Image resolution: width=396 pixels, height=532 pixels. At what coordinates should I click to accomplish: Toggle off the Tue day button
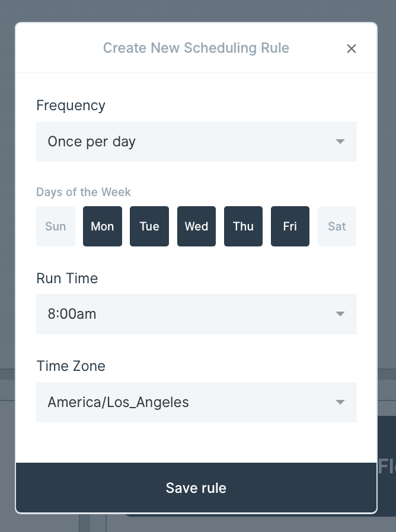point(149,226)
